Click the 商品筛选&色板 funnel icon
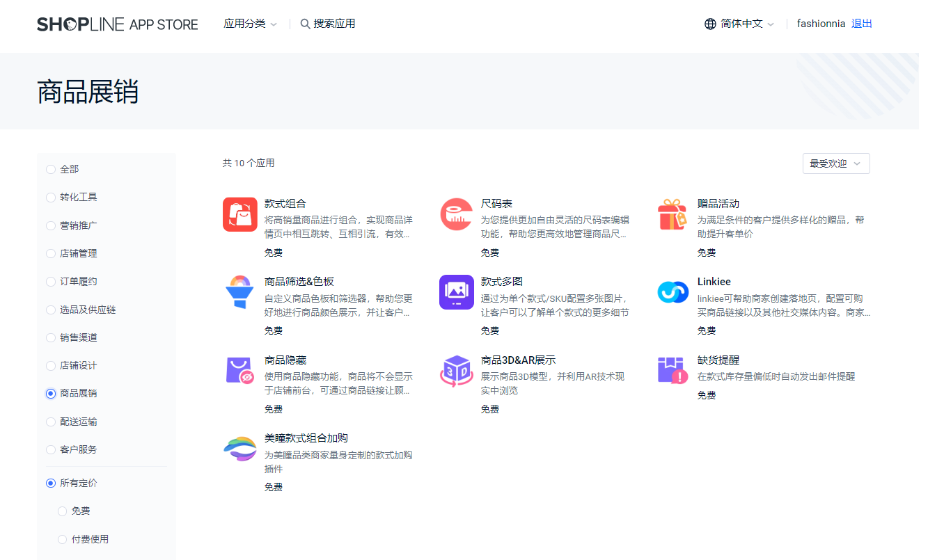 pos(240,292)
